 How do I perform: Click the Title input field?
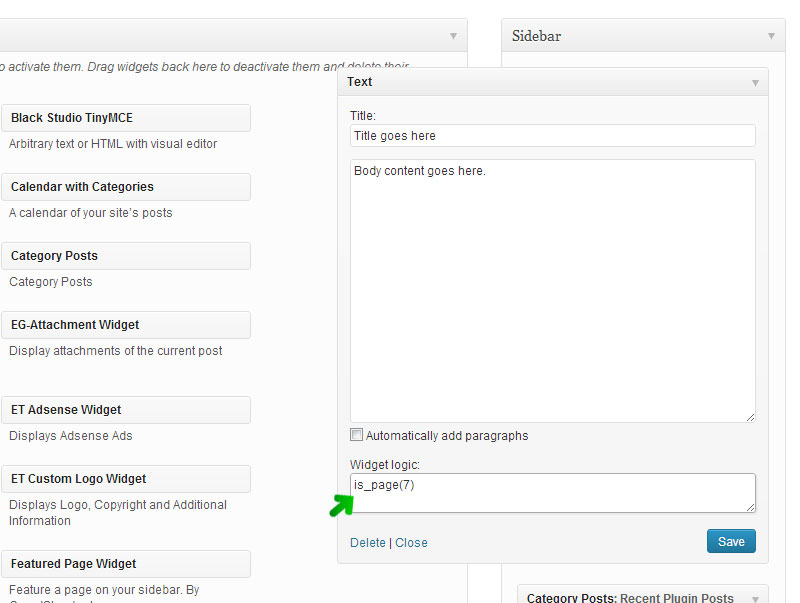[552, 135]
